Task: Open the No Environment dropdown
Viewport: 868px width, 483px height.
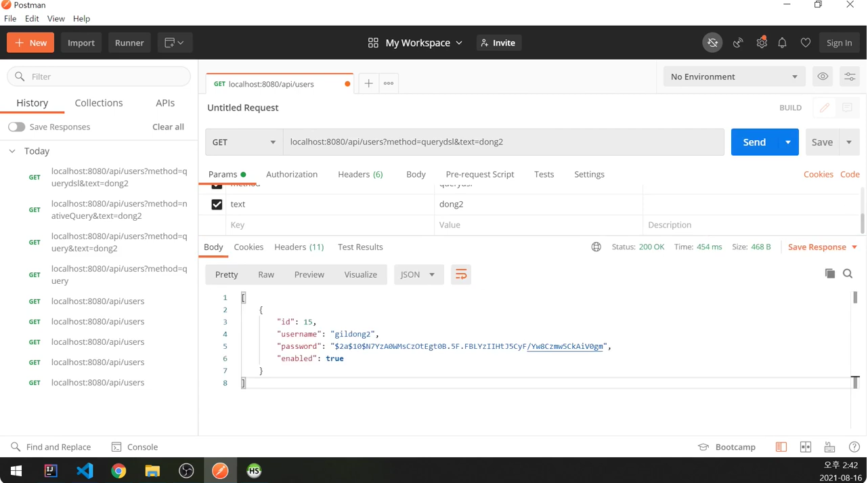Action: coord(734,77)
